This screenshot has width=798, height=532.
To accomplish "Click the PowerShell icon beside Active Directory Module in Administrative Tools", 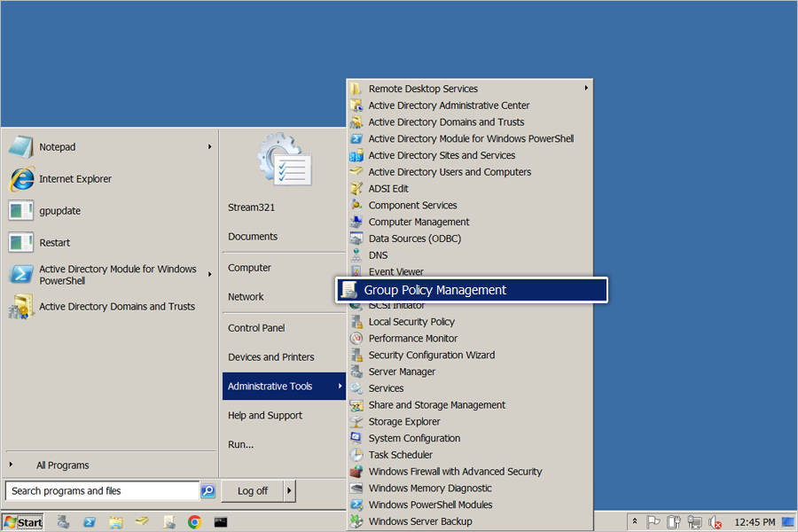I will point(356,138).
